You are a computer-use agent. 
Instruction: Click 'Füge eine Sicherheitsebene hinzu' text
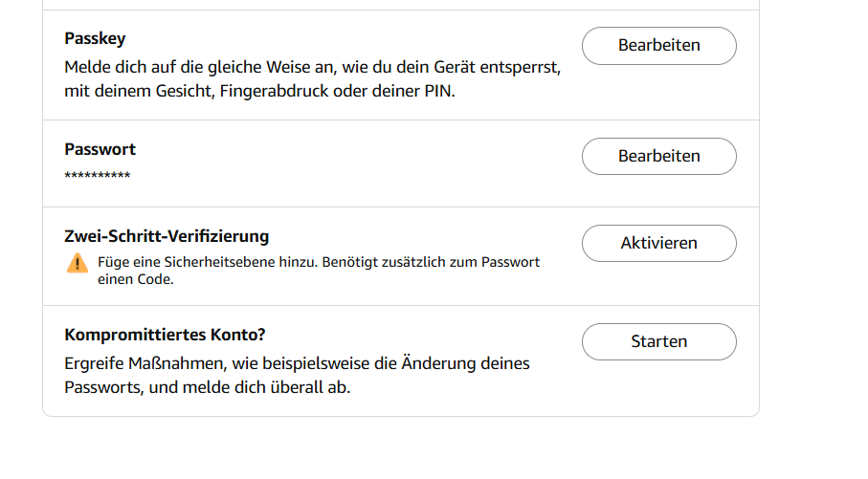(x=207, y=262)
